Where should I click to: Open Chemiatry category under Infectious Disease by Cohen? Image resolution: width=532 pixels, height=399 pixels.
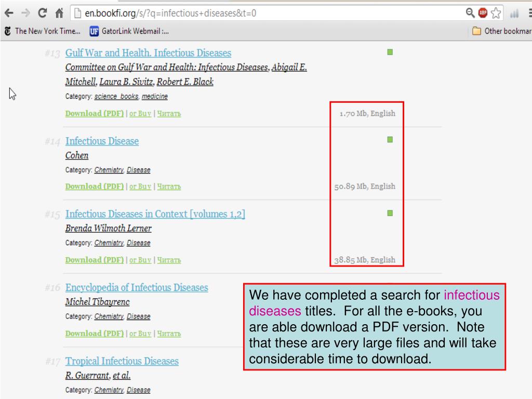(x=109, y=170)
